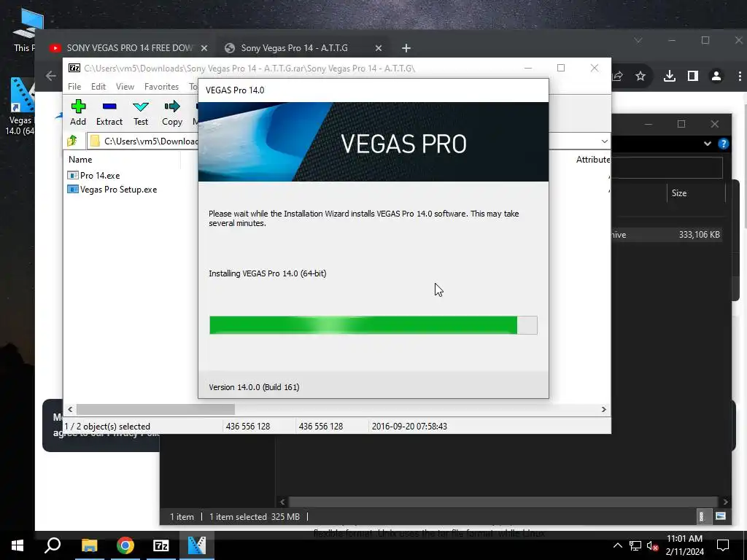Click left arrow of 7-Zip horizontal scrollbar
This screenshot has width=747, height=560.
(x=70, y=410)
